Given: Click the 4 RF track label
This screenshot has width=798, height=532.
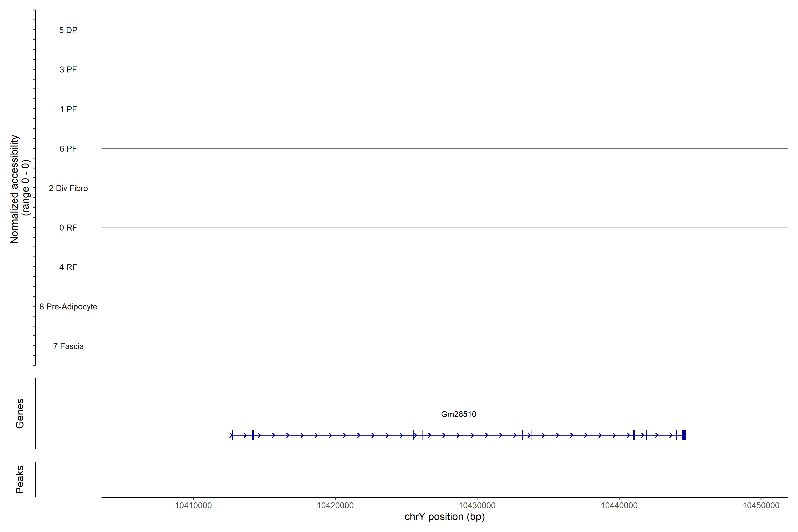Looking at the screenshot, I should [x=68, y=267].
